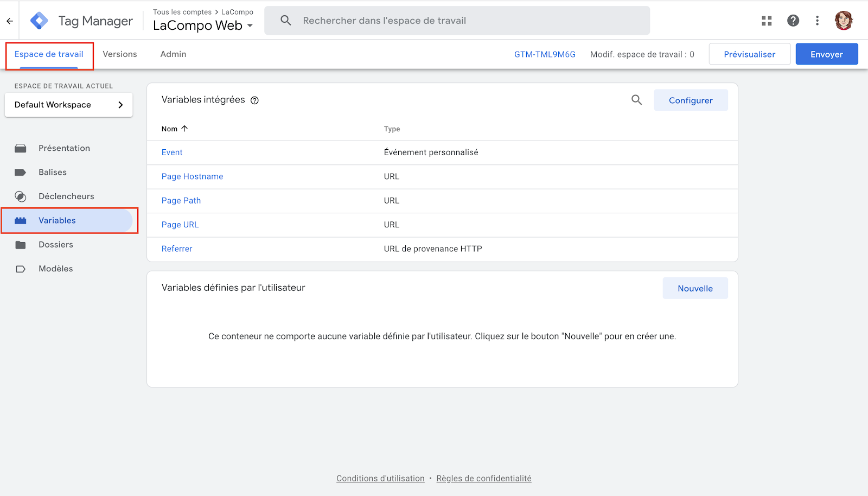Open the Page Hostname variable link
The width and height of the screenshot is (868, 496).
(x=192, y=176)
